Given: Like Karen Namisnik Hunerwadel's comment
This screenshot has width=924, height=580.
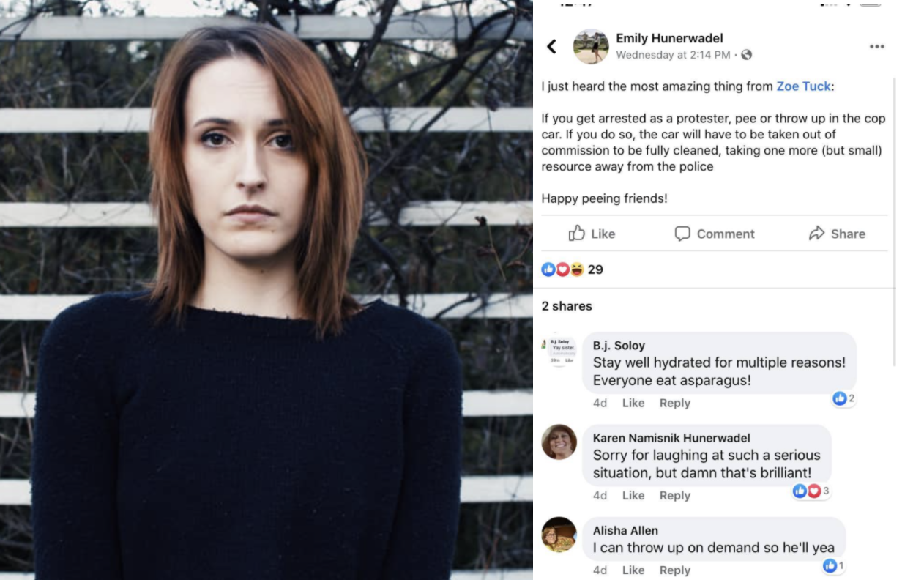Looking at the screenshot, I should 633,496.
